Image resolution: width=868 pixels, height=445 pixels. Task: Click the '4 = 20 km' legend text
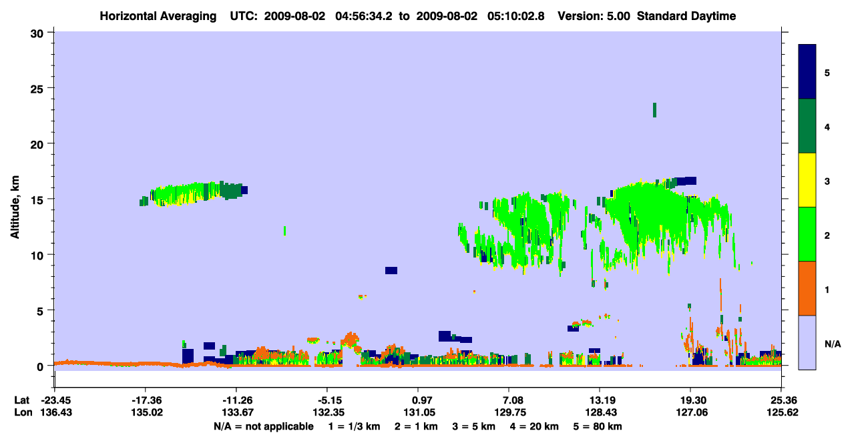(535, 426)
